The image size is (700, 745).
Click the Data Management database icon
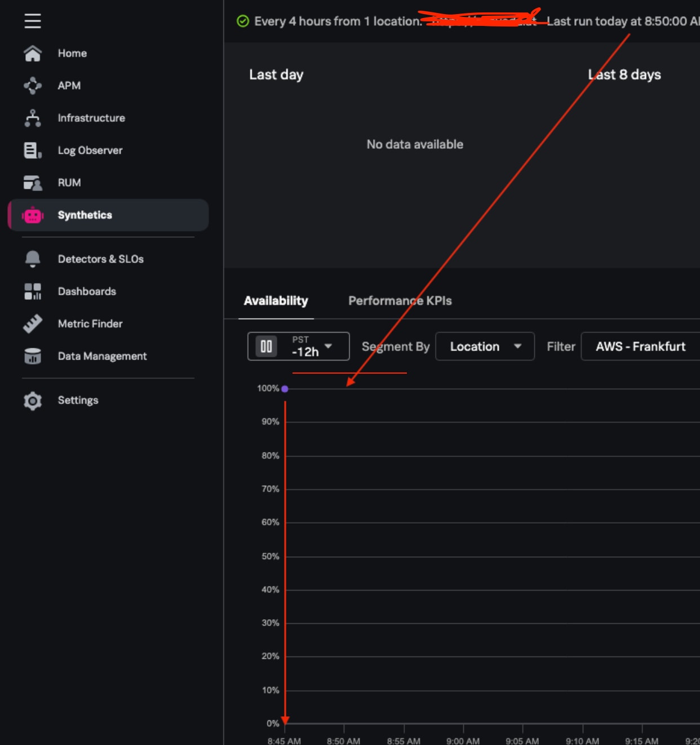pyautogui.click(x=33, y=356)
